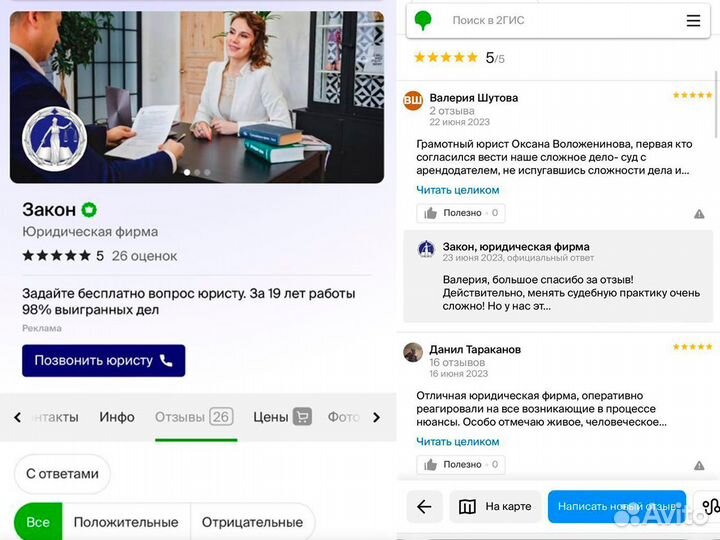Switch to the Инфо tab
The height and width of the screenshot is (540, 720).
tap(117, 417)
